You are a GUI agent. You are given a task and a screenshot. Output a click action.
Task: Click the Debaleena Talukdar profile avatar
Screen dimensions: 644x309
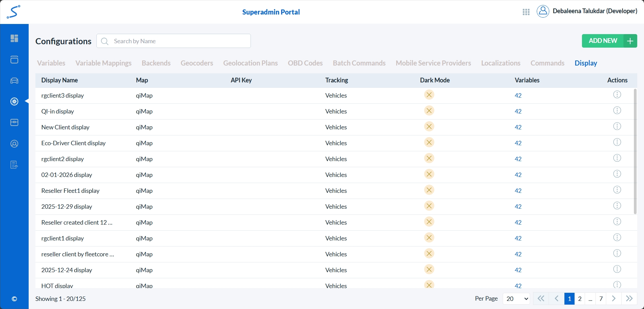click(543, 11)
